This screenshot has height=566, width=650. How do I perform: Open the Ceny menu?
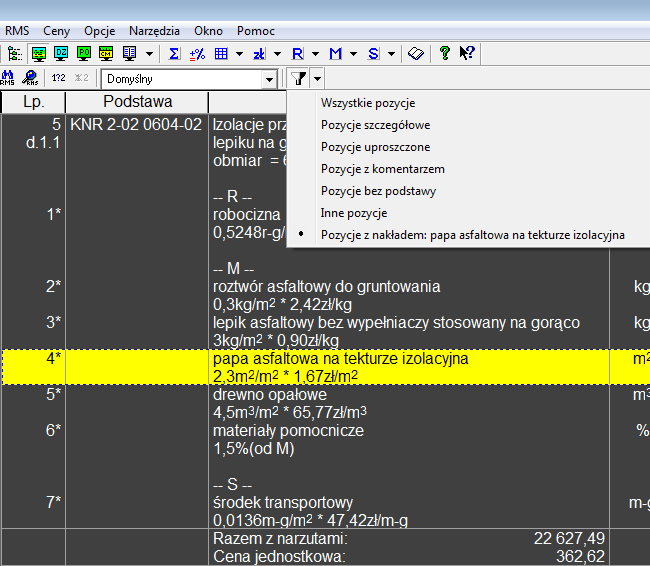pos(57,31)
